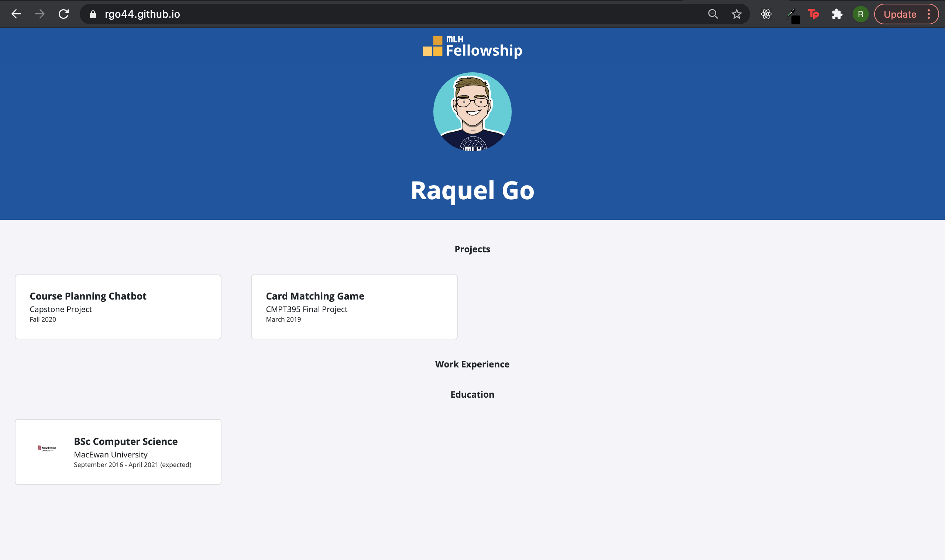Click the browser forward arrow

click(x=39, y=14)
